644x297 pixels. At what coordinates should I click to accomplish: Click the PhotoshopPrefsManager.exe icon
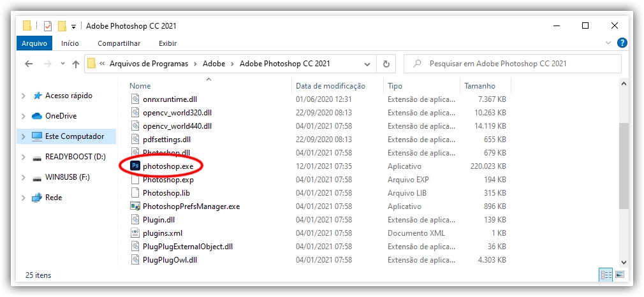coord(135,206)
